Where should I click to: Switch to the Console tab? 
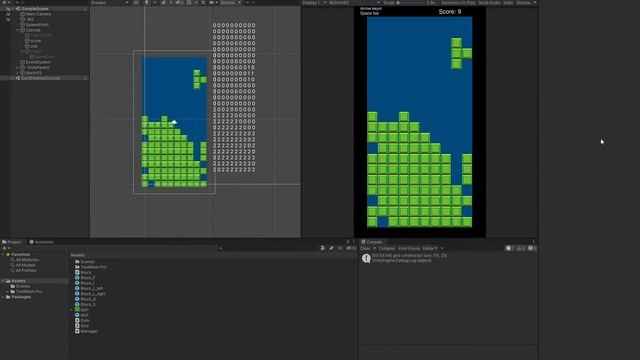(x=372, y=242)
